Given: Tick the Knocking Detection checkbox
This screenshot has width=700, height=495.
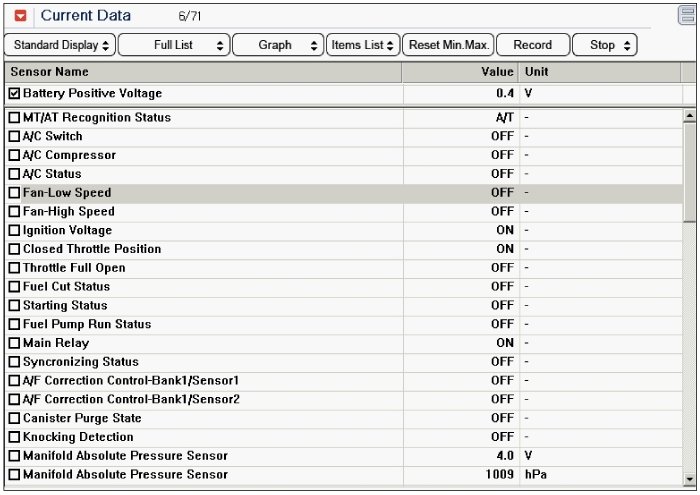Looking at the screenshot, I should 14,437.
